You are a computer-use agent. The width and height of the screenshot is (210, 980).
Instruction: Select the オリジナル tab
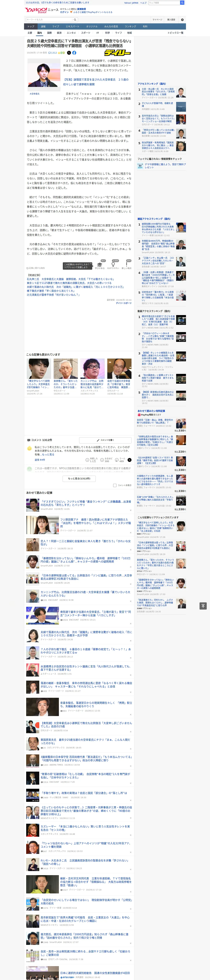92,27
